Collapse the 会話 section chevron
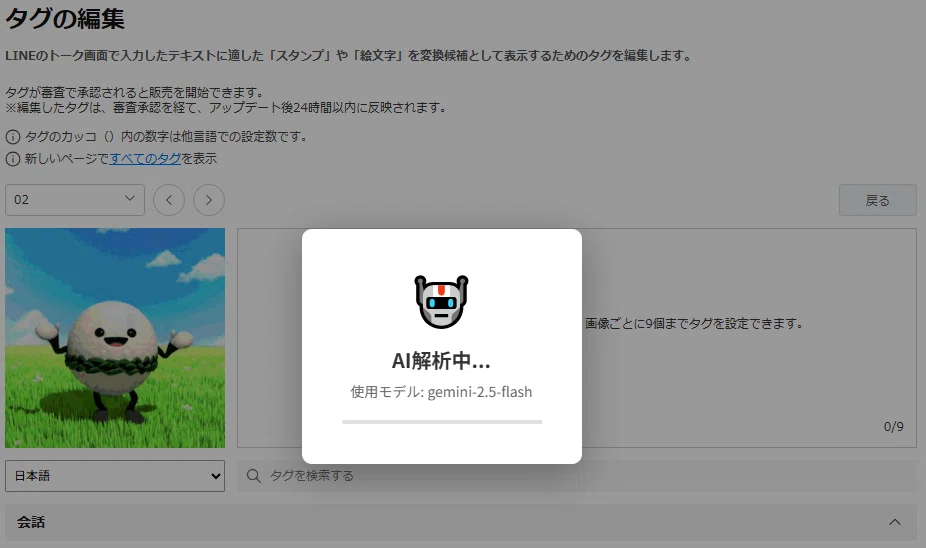The height and width of the screenshot is (548, 926). pos(895,522)
